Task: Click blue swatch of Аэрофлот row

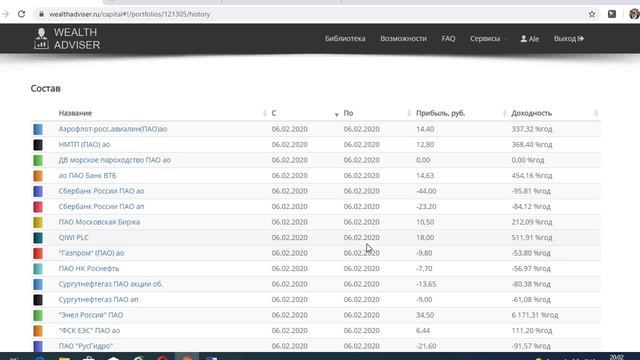Action: click(x=38, y=129)
